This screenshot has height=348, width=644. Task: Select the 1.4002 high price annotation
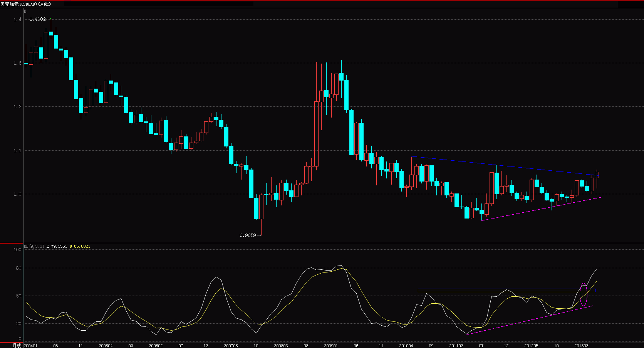(x=37, y=18)
